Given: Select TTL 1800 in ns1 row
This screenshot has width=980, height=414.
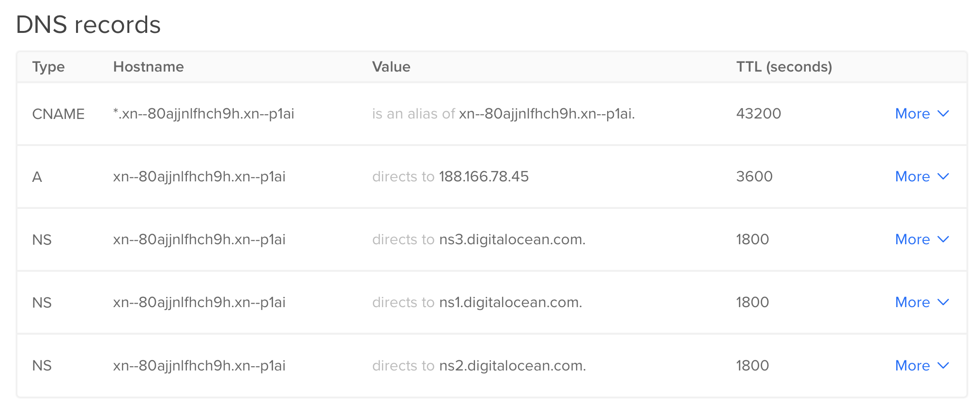Looking at the screenshot, I should (752, 302).
